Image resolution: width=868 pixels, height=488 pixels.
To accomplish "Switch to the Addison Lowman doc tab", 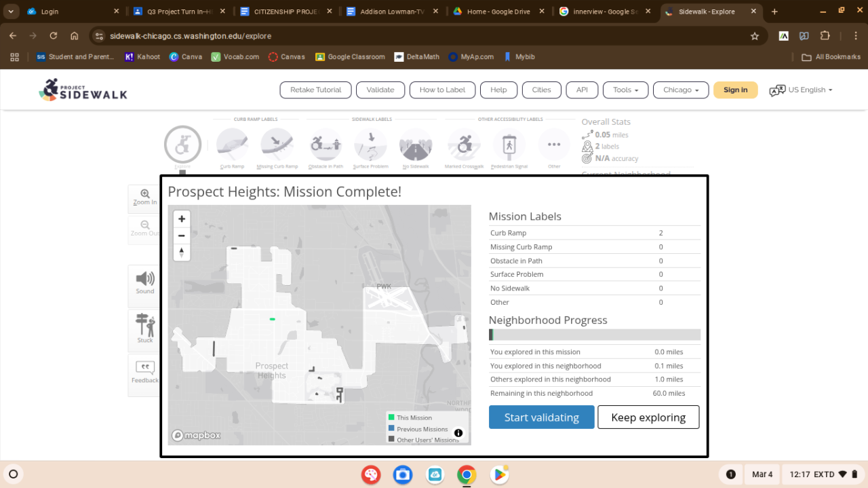I will click(x=392, y=12).
